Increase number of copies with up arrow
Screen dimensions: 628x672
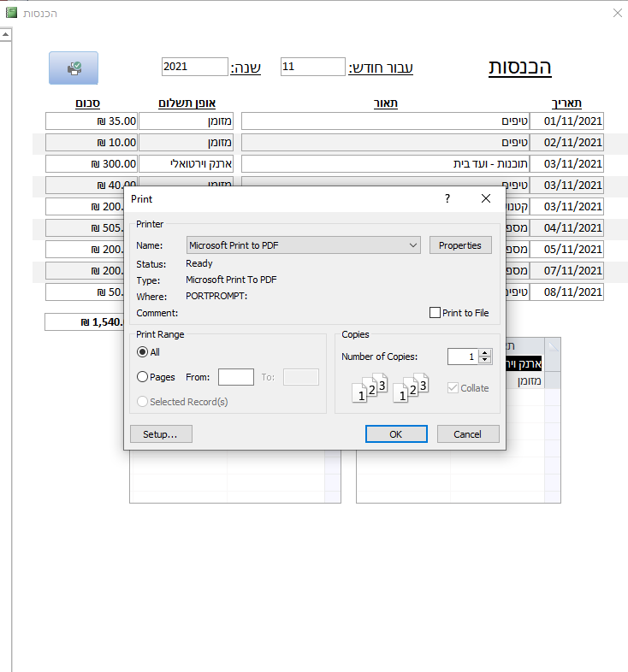[485, 353]
